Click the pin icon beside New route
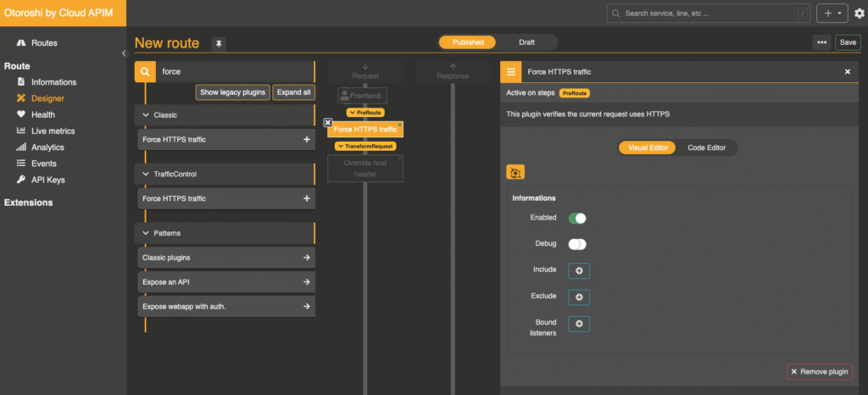The image size is (868, 395). pyautogui.click(x=218, y=43)
